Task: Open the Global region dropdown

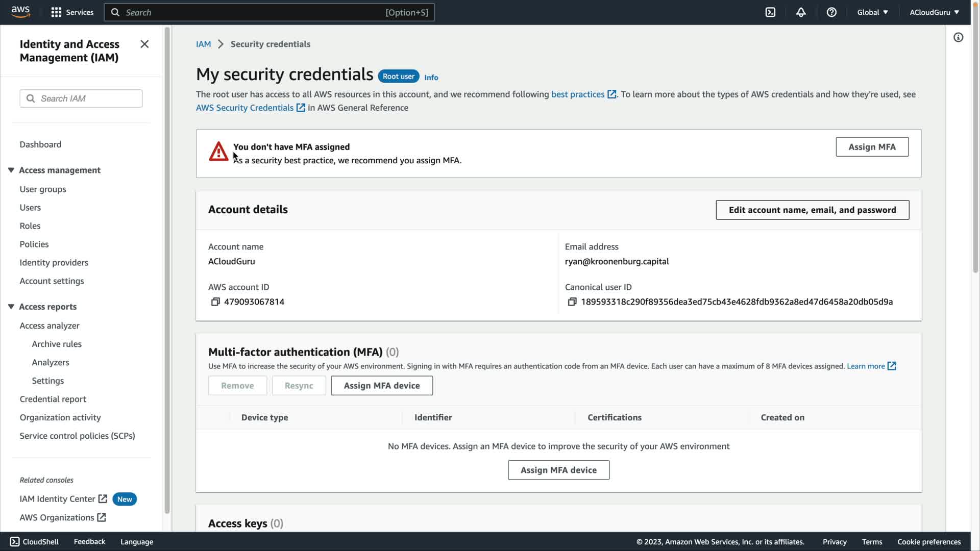Action: [x=872, y=12]
